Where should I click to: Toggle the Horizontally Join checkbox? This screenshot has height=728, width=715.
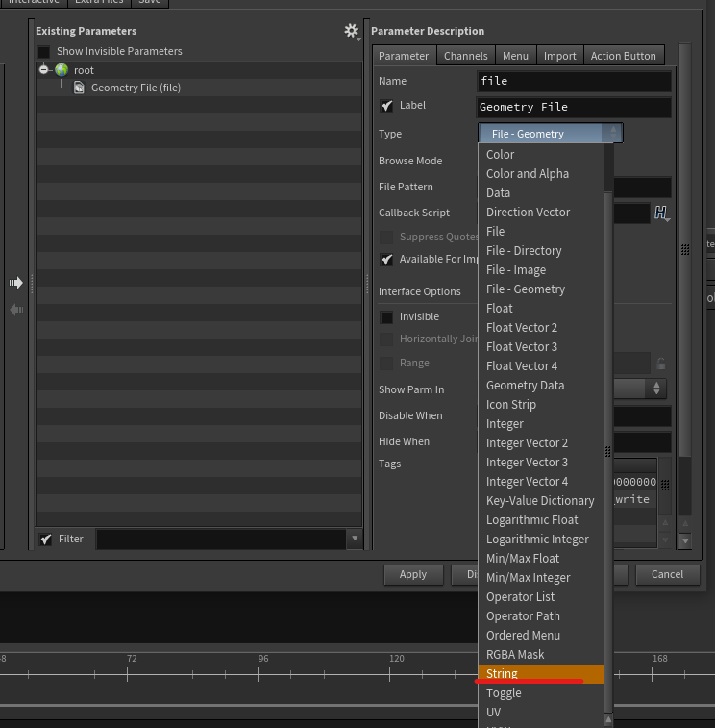[386, 339]
